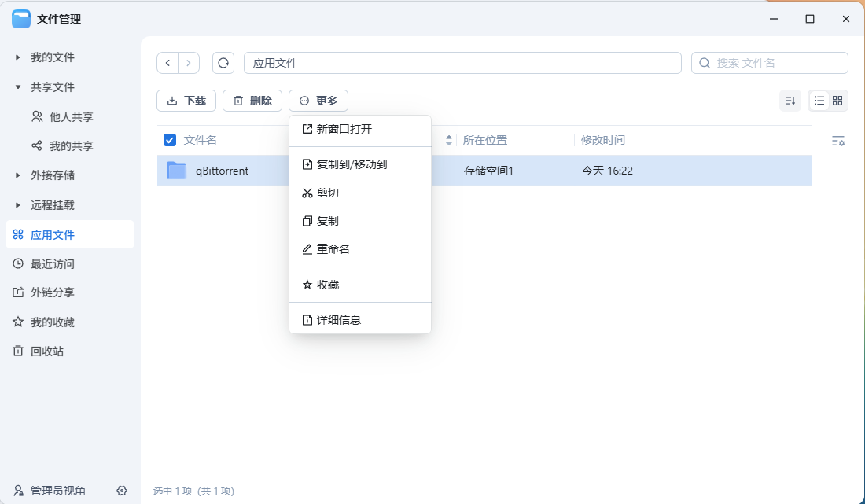Choose 详细信息 from the menu
Viewport: 865px width, 504px height.
pos(338,320)
